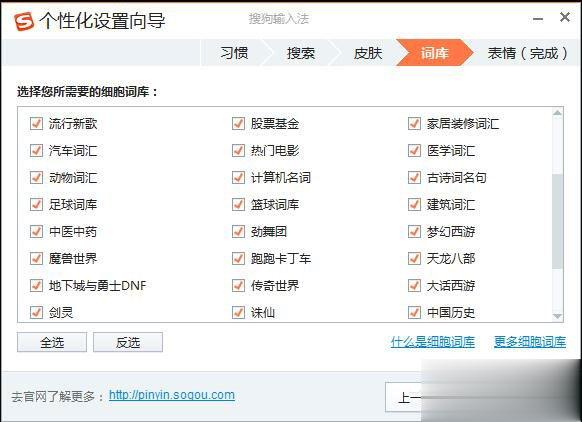Click the 反选 button
Screen dimensions: 582x422
(128, 342)
